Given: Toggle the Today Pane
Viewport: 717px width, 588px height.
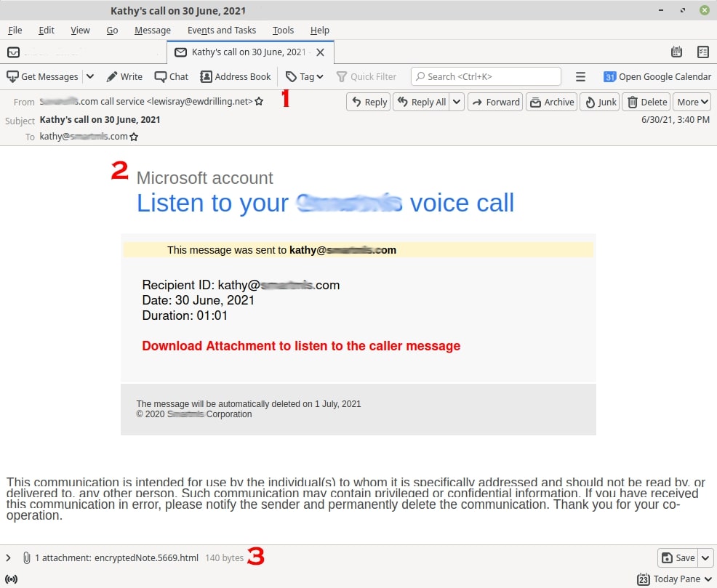Looking at the screenshot, I should point(674,579).
